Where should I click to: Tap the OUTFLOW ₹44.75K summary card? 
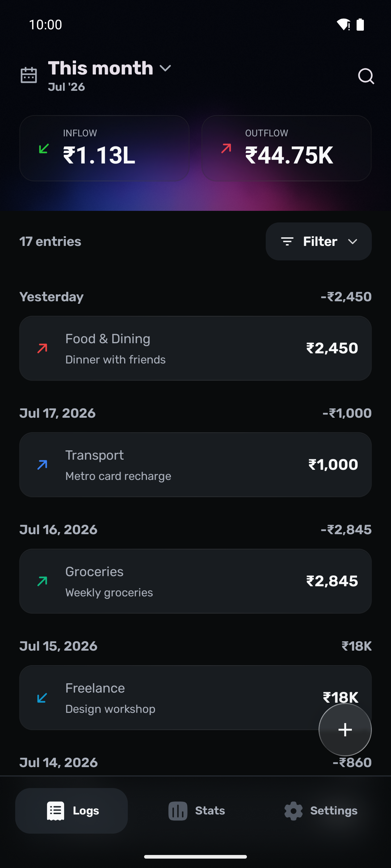286,148
